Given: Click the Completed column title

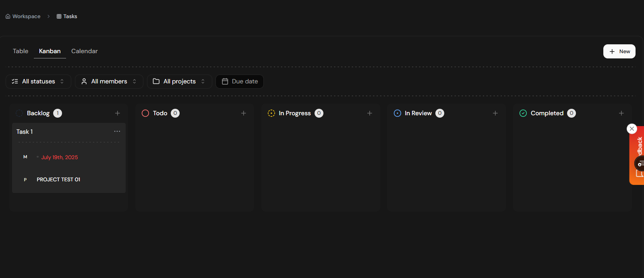Looking at the screenshot, I should [x=547, y=113].
